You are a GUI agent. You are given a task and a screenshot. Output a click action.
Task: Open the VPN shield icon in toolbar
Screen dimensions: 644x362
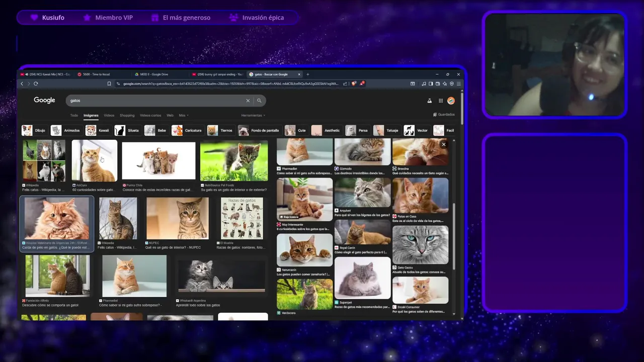pos(452,83)
